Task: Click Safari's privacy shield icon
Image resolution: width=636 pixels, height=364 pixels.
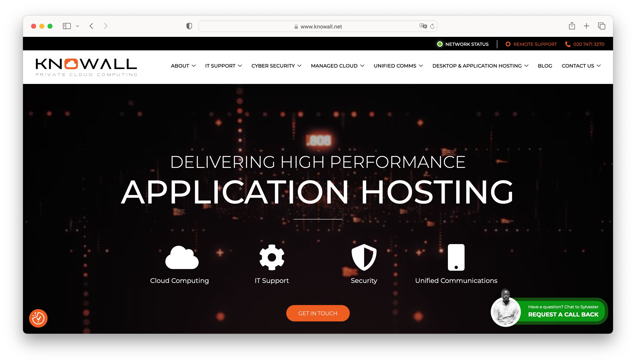Action: pos(189,26)
